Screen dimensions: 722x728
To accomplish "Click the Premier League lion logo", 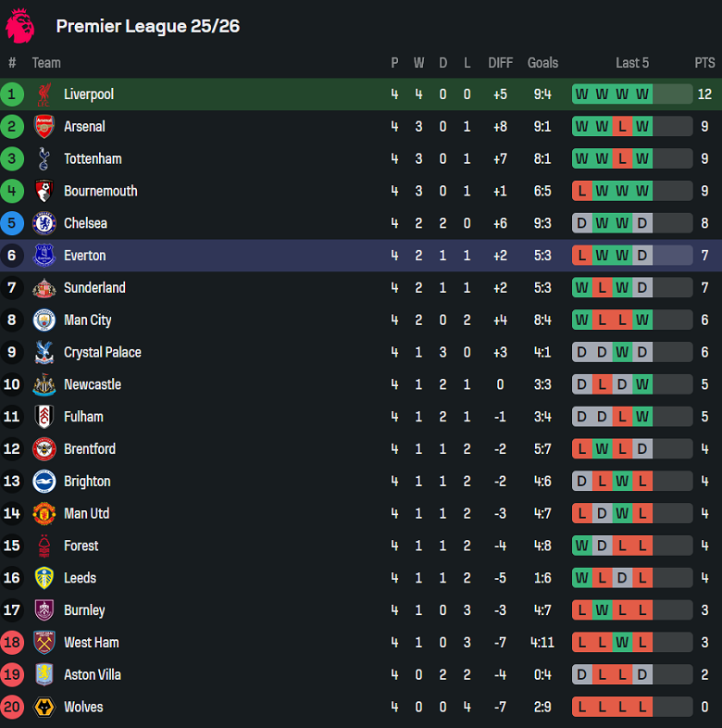I will point(20,25).
